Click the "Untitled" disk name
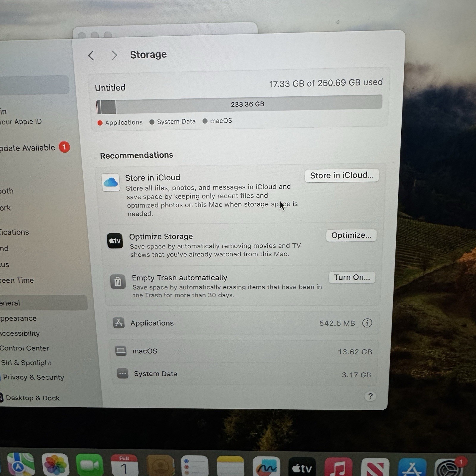The height and width of the screenshot is (476, 476). click(110, 88)
